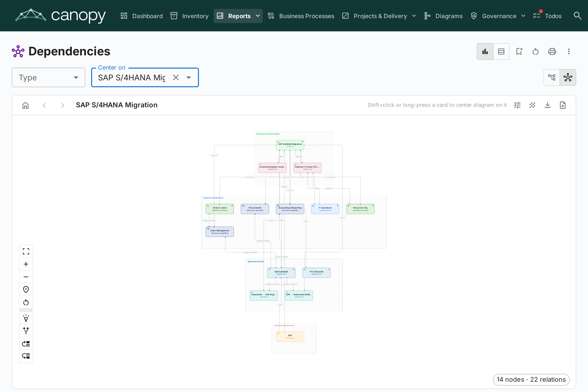Viewport: 588px width, 392px height.
Task: Click the SAP provider node
Action: 290,336
